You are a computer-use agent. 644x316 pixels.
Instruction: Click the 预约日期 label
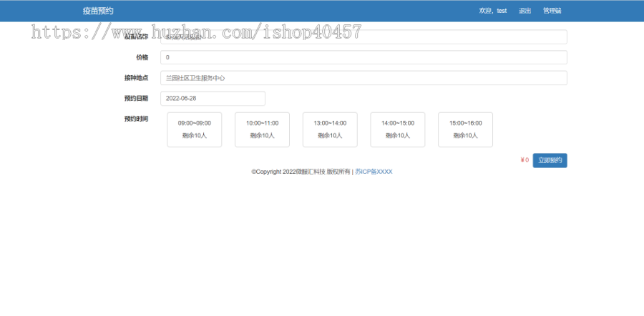coord(137,99)
